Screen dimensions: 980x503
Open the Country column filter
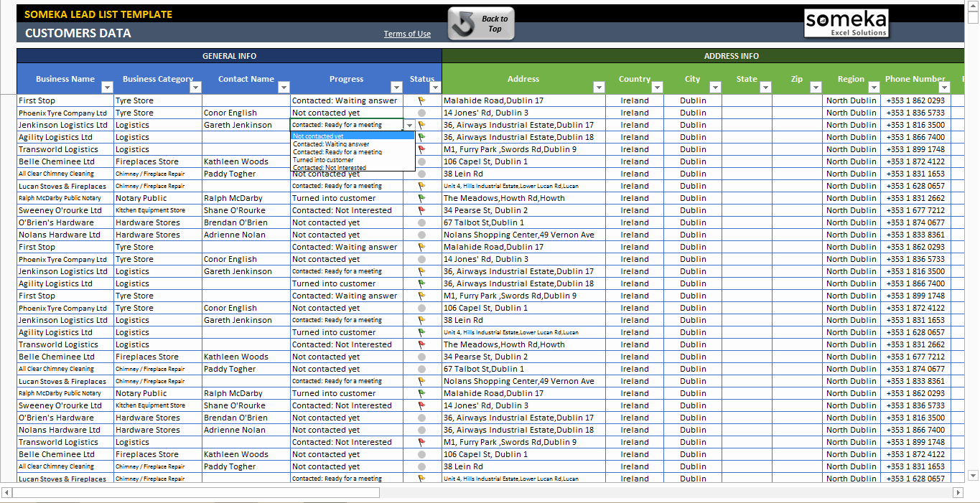coord(656,88)
